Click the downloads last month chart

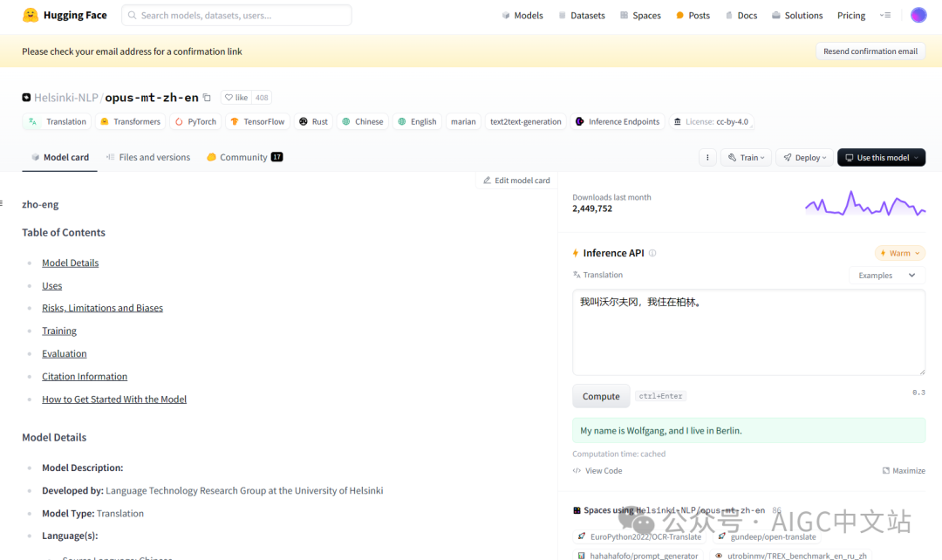[x=865, y=203]
